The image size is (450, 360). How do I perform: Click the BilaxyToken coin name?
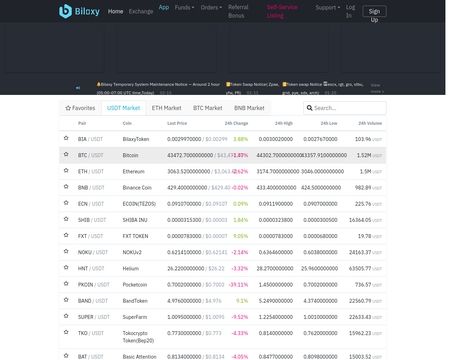136,139
